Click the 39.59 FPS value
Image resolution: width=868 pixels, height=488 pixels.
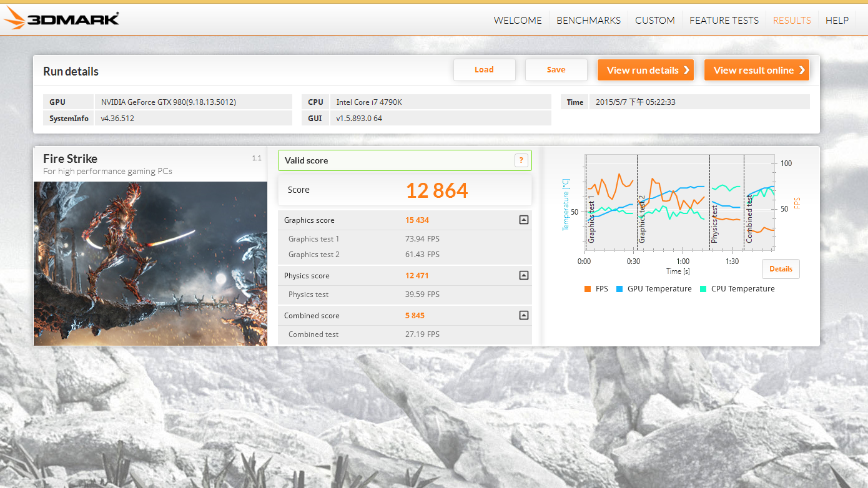(x=422, y=295)
